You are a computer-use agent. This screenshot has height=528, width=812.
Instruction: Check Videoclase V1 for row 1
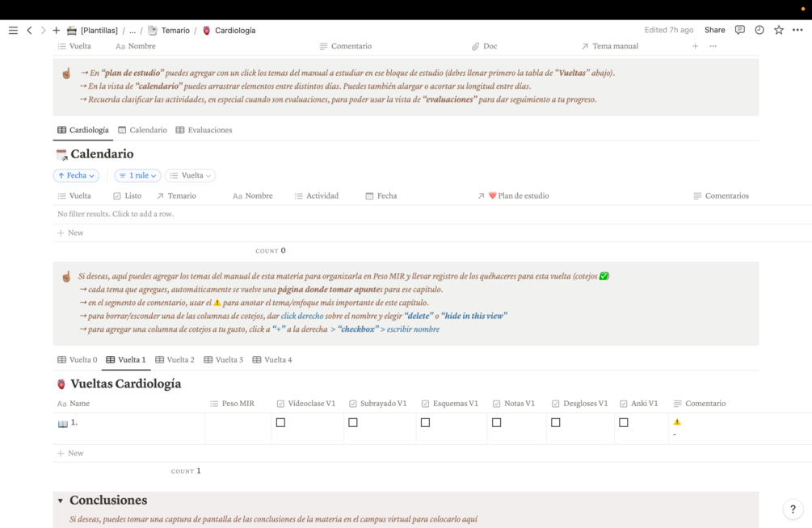[x=280, y=423]
